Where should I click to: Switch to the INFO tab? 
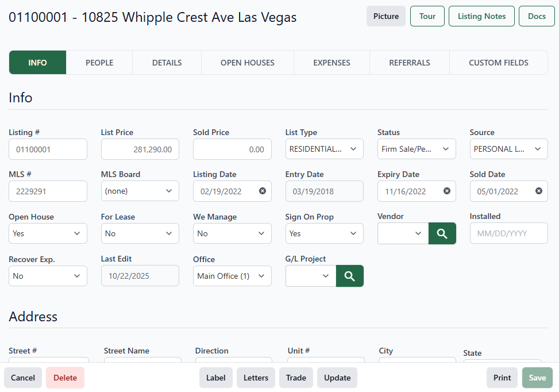(x=37, y=63)
